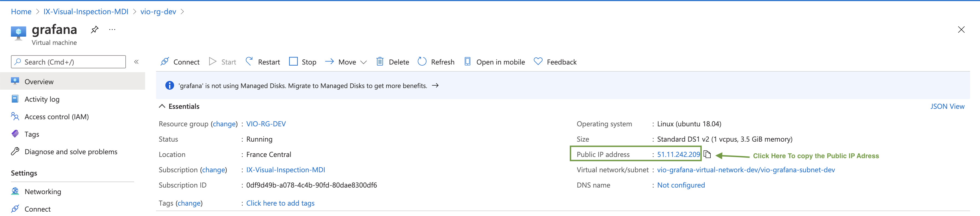Click the 'France Central' location value
Screen dimensions: 980x216
(269, 154)
